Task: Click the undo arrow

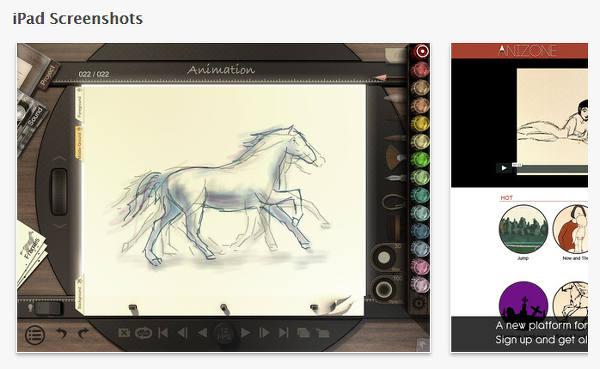Action: tap(61, 333)
